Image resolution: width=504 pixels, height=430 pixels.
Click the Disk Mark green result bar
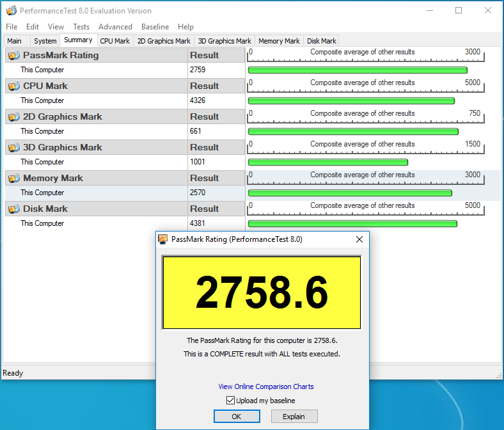(352, 224)
